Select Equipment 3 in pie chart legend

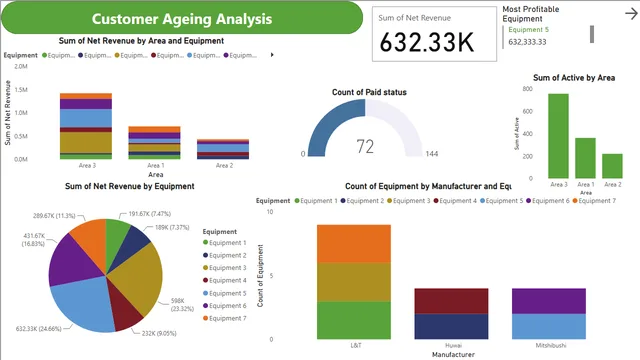224,268
